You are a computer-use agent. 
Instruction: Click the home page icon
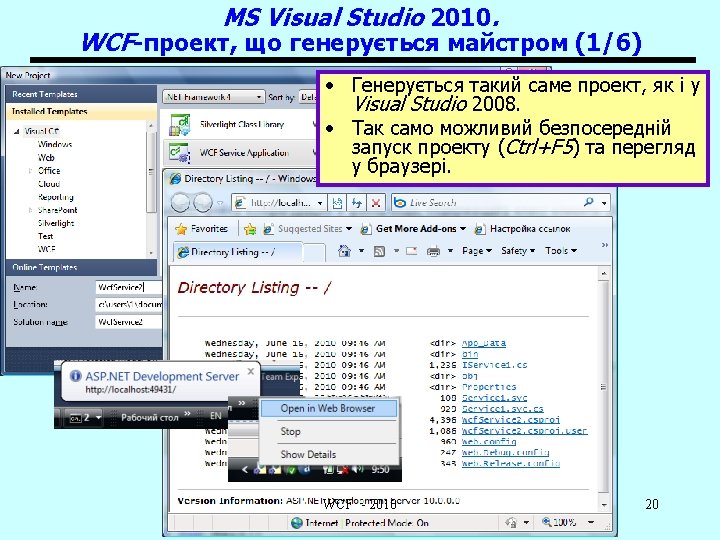(x=344, y=251)
